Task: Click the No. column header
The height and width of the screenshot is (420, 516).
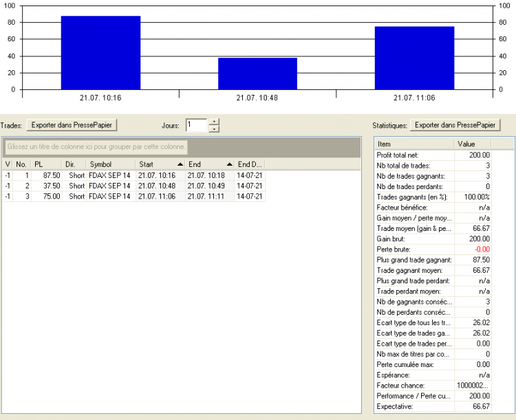Action: tap(22, 164)
